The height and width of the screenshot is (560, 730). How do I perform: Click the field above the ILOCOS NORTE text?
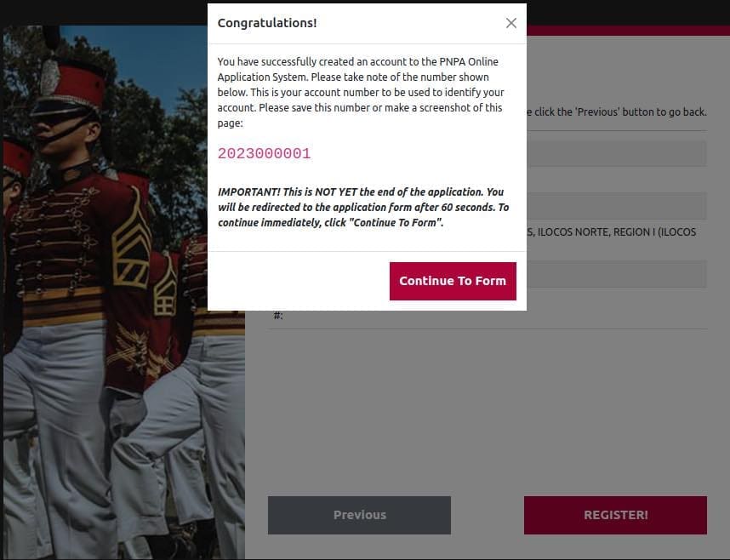[x=616, y=206]
